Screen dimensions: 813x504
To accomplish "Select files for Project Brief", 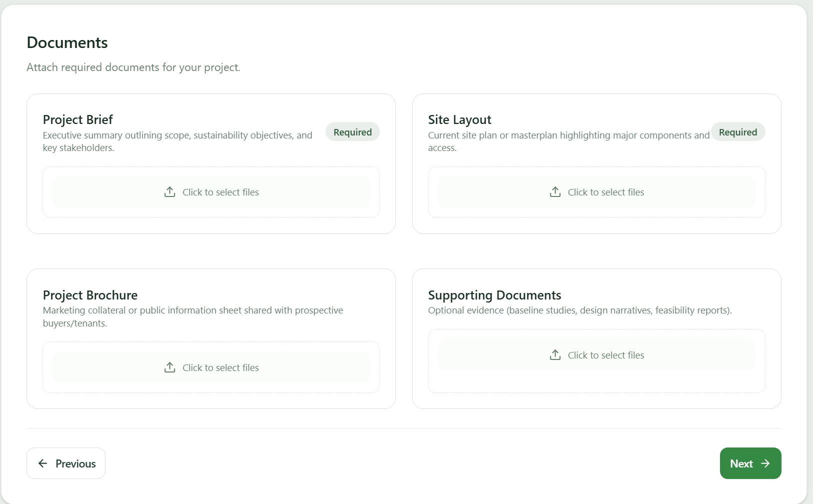I will click(211, 192).
